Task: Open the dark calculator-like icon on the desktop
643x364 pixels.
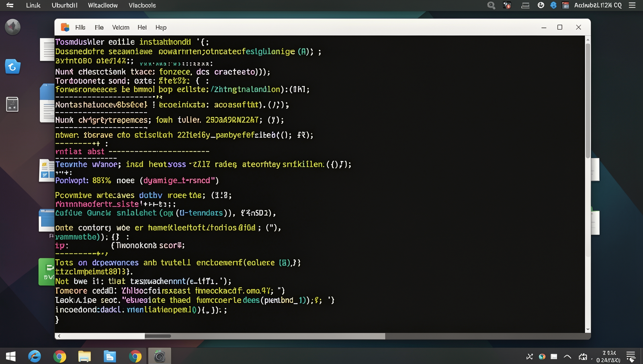Action: coord(12,104)
